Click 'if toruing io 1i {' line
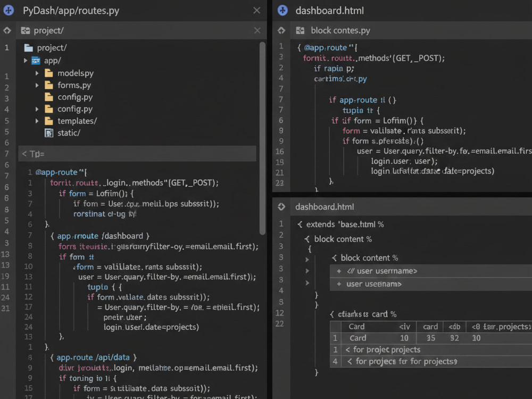Image resolution: width=532 pixels, height=399 pixels. [x=88, y=378]
